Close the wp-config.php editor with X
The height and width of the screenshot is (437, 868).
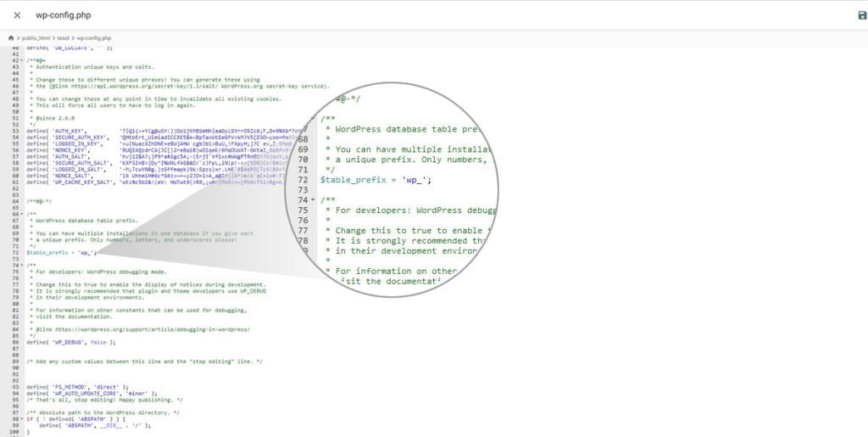(x=17, y=15)
